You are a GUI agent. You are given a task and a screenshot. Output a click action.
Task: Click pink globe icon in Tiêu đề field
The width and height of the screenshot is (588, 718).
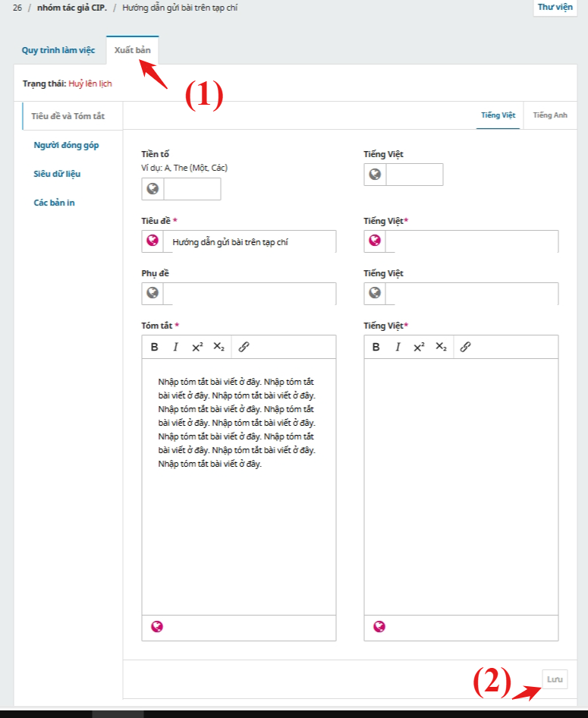click(x=153, y=241)
